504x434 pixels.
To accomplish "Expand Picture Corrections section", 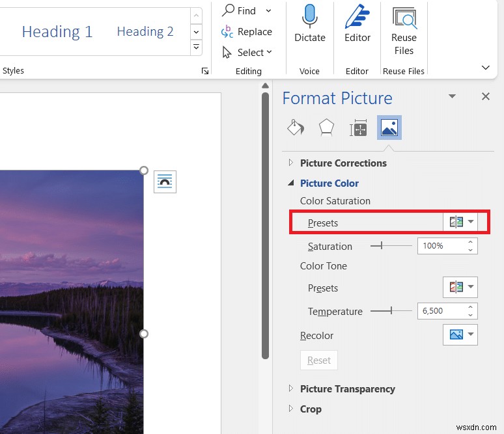I will (291, 163).
